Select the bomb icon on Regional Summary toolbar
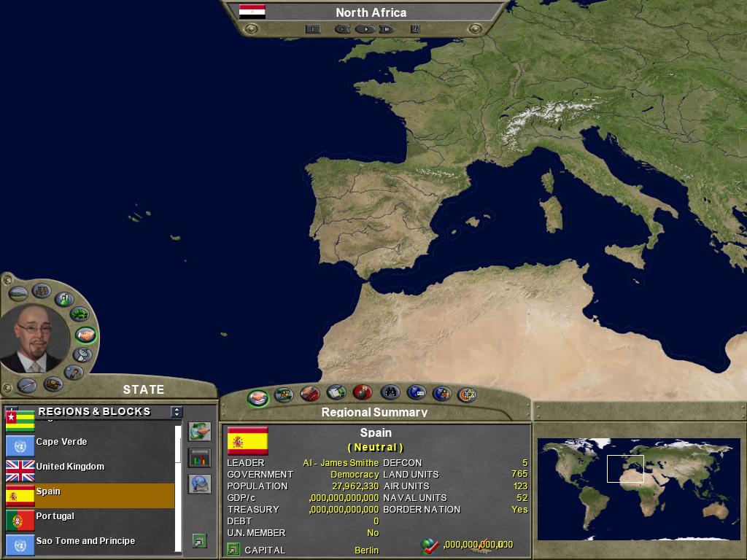This screenshot has width=747, height=560. pos(362,393)
